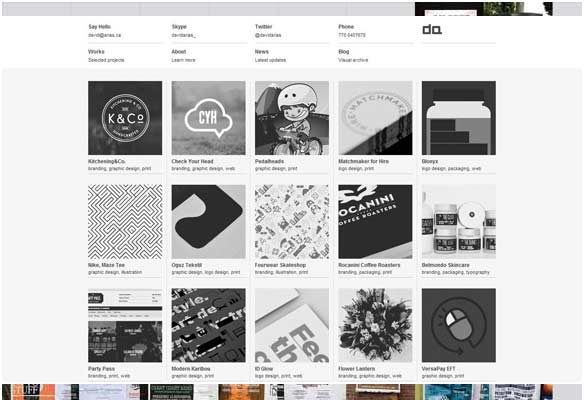Image resolution: width=584 pixels, height=400 pixels.
Task: Select the jar graphic project thumbnail
Action: coord(459,118)
